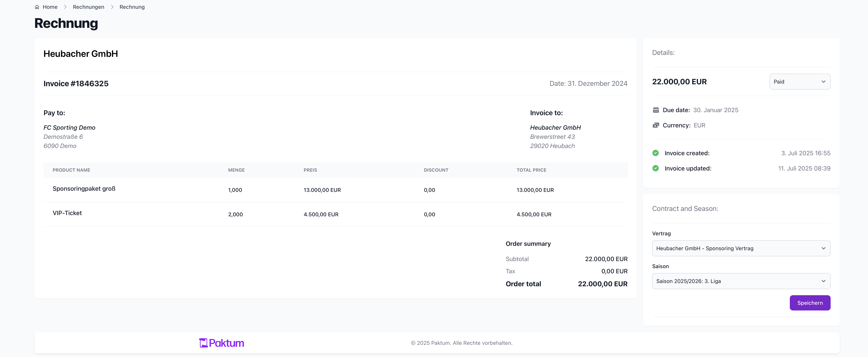This screenshot has width=868, height=357.
Task: Click price 13.000,00 EUR in PREIS column
Action: click(x=322, y=190)
